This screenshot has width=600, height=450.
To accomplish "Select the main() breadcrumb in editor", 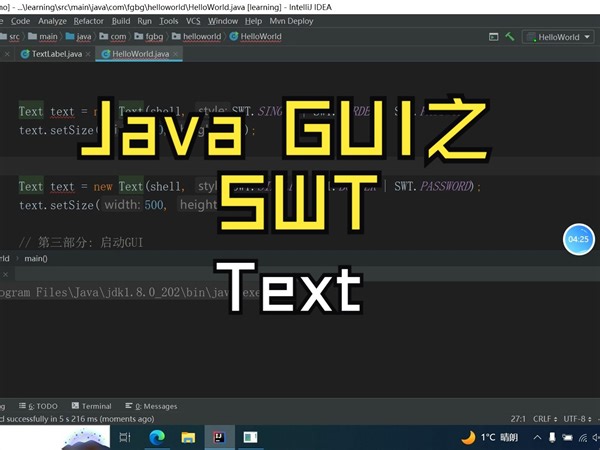I will click(x=36, y=259).
